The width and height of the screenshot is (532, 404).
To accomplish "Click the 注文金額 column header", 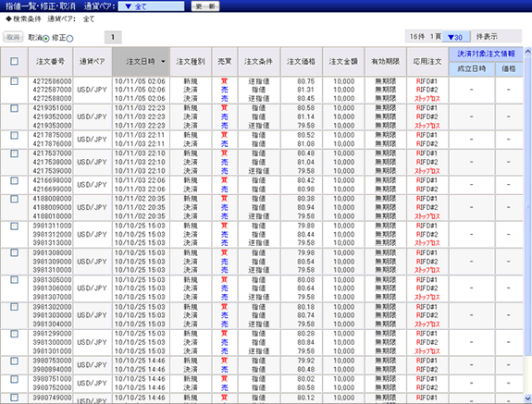I will pyautogui.click(x=343, y=61).
